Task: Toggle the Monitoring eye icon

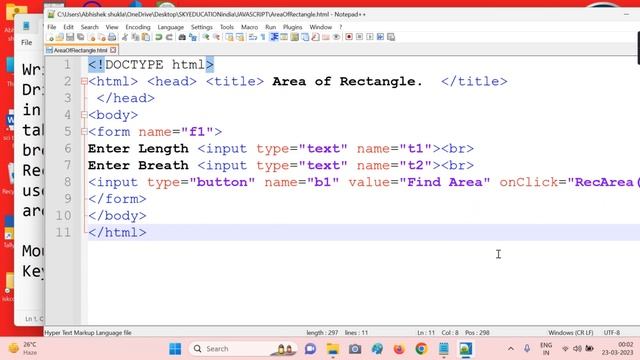Action: (x=336, y=37)
